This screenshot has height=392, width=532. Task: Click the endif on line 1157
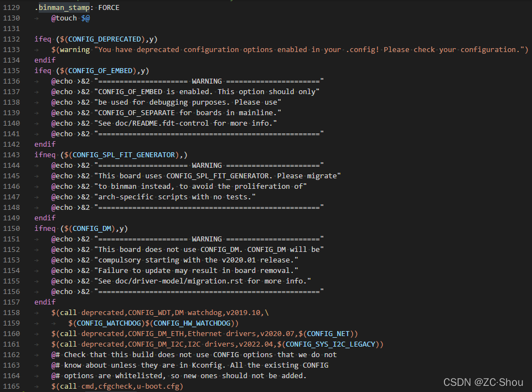coord(45,302)
